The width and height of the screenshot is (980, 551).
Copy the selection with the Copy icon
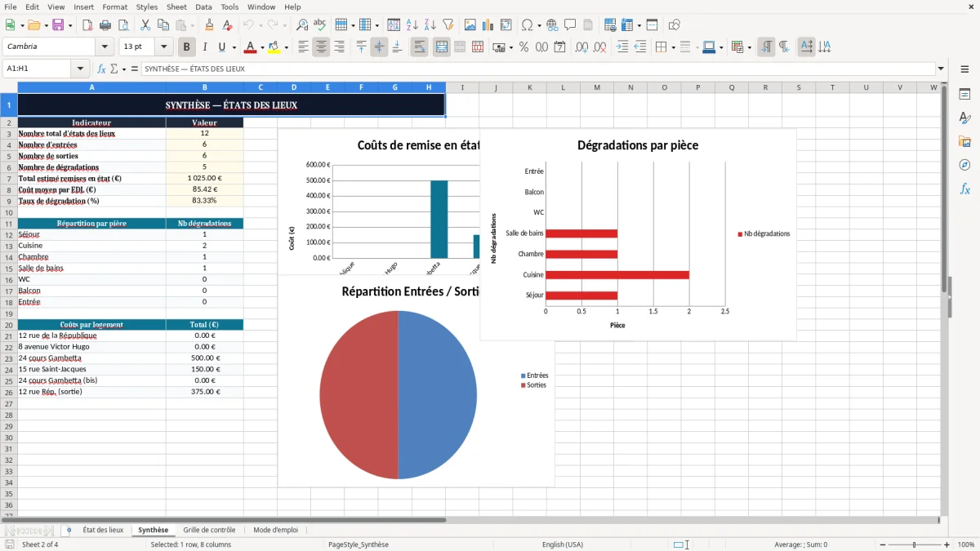click(163, 25)
